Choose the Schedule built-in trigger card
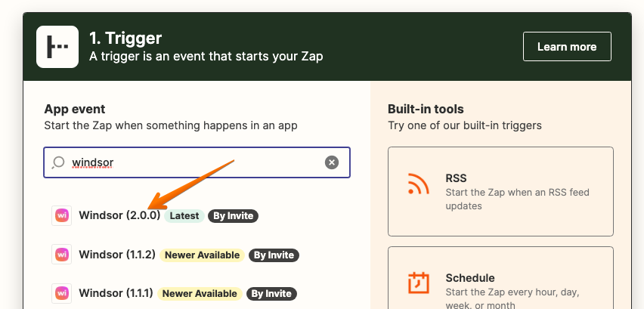644x309 pixels. click(500, 278)
